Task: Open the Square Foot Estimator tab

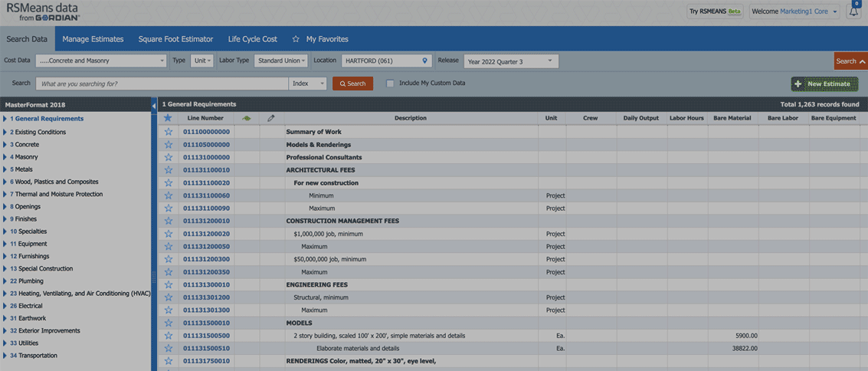Action: point(175,39)
